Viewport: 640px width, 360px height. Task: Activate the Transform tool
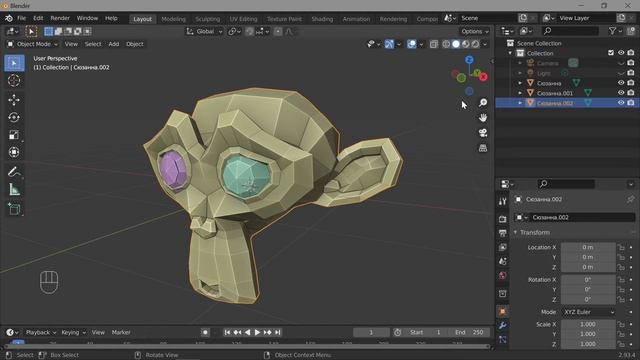pos(14,152)
